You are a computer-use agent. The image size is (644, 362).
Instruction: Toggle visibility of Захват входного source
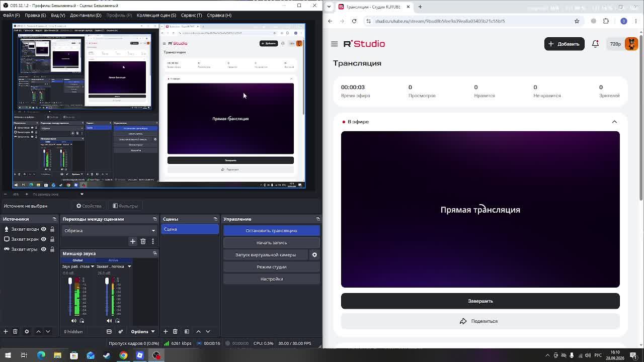pyautogui.click(x=44, y=229)
